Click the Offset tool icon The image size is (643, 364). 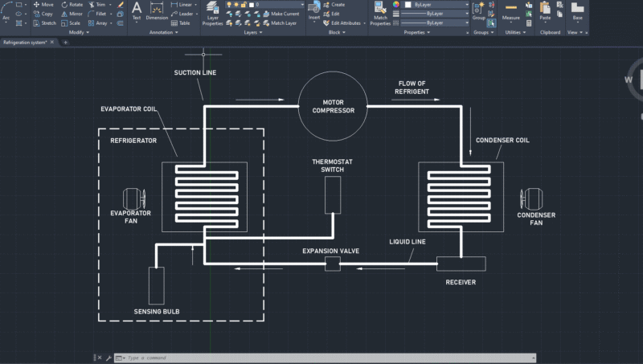tap(120, 23)
